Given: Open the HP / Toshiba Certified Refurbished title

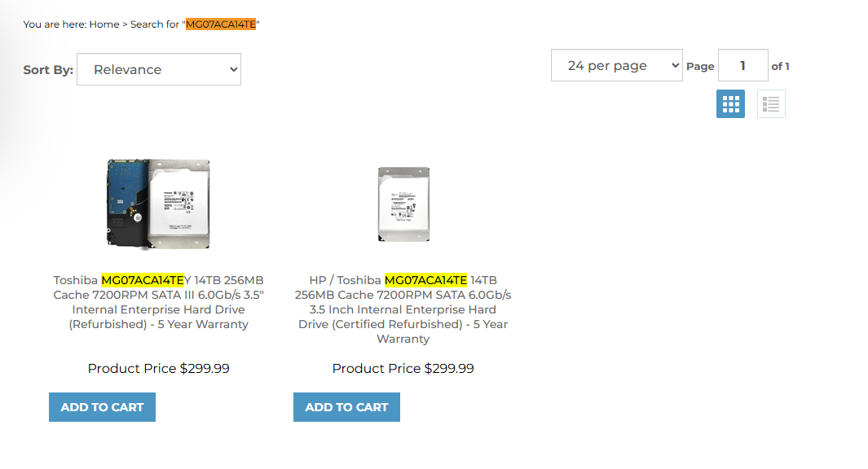Looking at the screenshot, I should pyautogui.click(x=403, y=309).
